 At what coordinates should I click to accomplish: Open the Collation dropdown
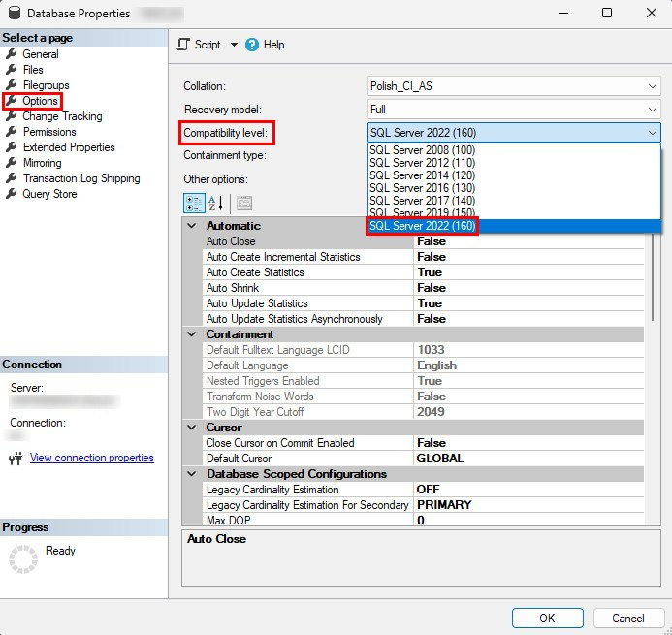[513, 86]
